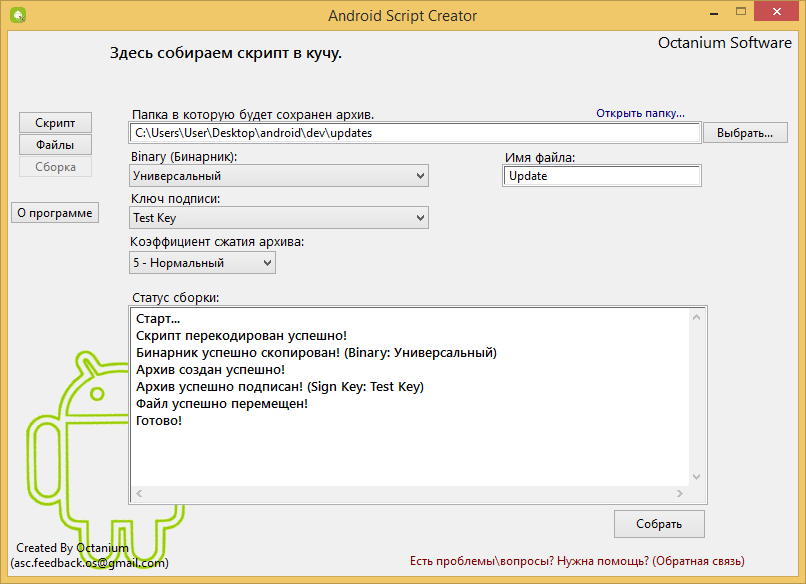806x584 pixels.
Task: Select the Сборка section button
Action: (56, 167)
